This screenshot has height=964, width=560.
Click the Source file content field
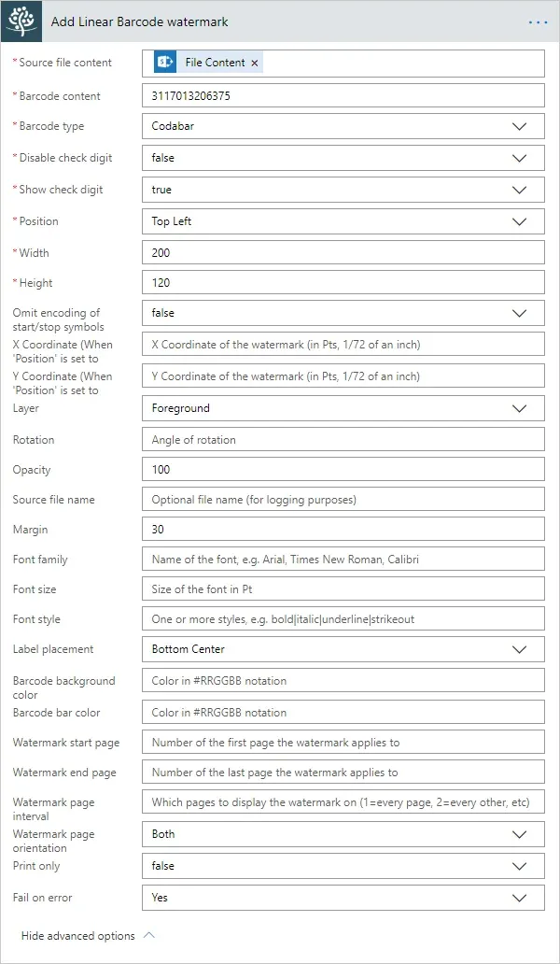pyautogui.click(x=343, y=63)
